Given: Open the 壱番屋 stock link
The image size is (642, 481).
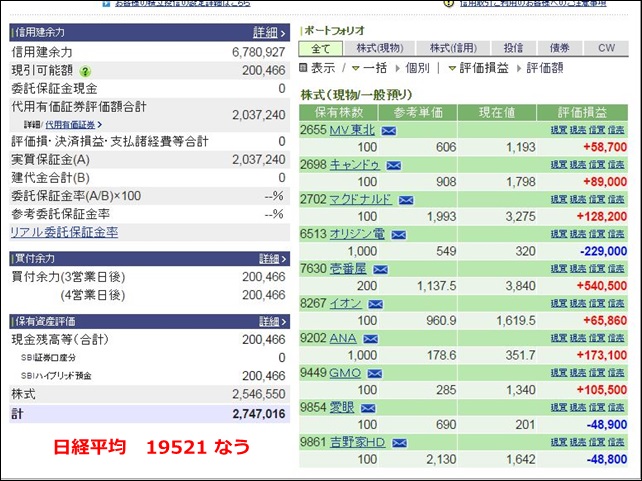Looking at the screenshot, I should pos(348,269).
